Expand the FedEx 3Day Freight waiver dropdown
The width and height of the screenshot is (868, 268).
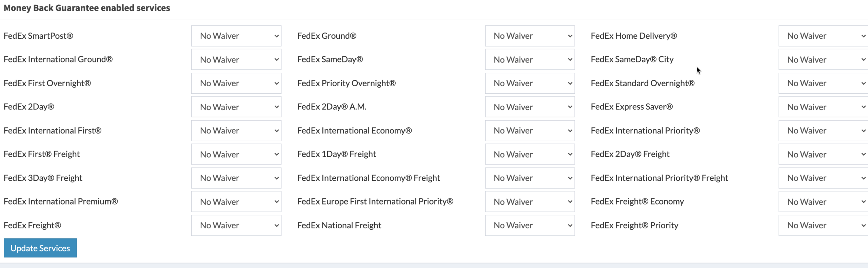(x=236, y=178)
